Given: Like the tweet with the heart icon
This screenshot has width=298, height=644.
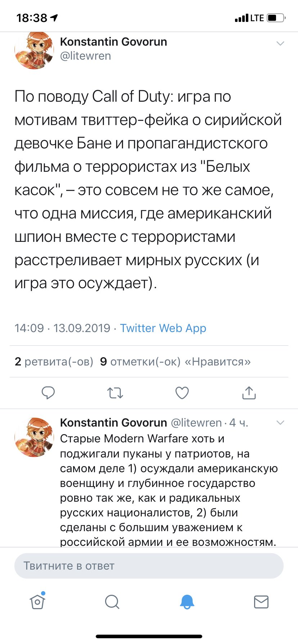Looking at the screenshot, I should coord(182,393).
